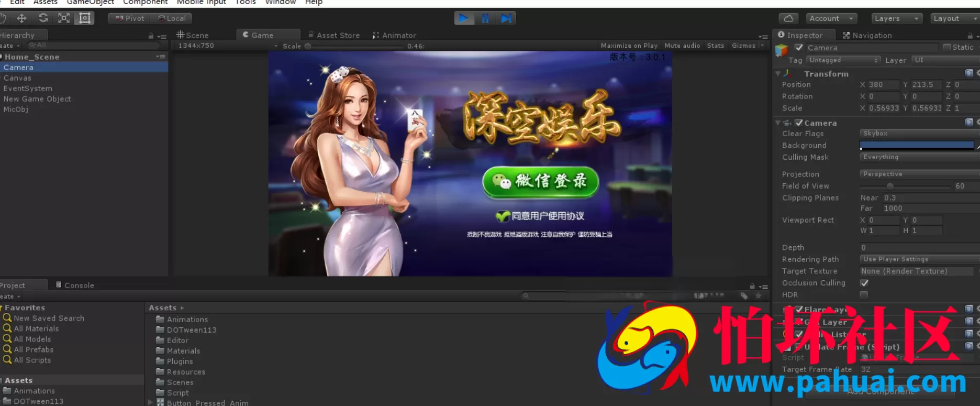The image size is (980, 406).
Task: Toggle the Static checkbox
Action: point(946,47)
